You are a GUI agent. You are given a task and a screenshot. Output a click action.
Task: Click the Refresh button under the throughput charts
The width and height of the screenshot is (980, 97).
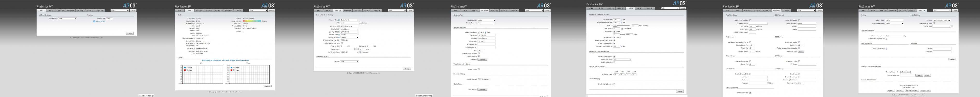(268, 86)
